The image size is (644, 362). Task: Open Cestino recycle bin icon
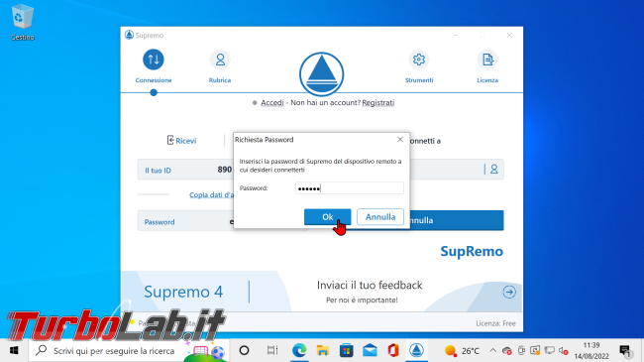22,22
